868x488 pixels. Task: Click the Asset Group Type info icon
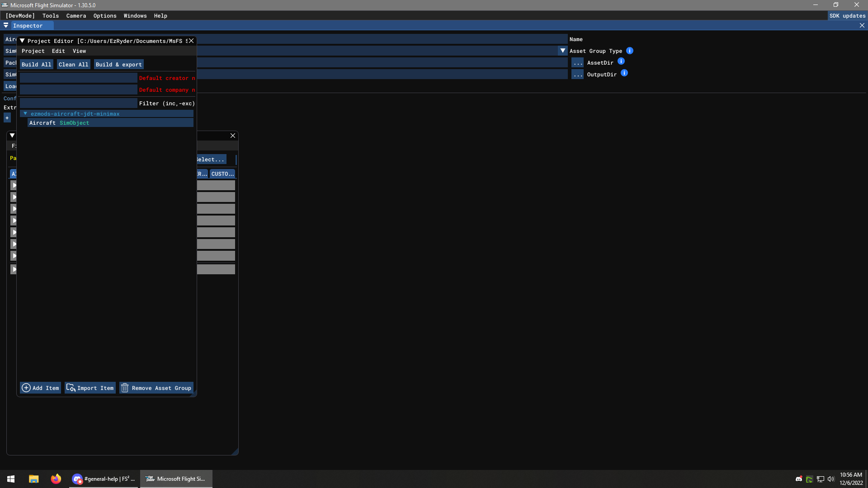point(630,51)
